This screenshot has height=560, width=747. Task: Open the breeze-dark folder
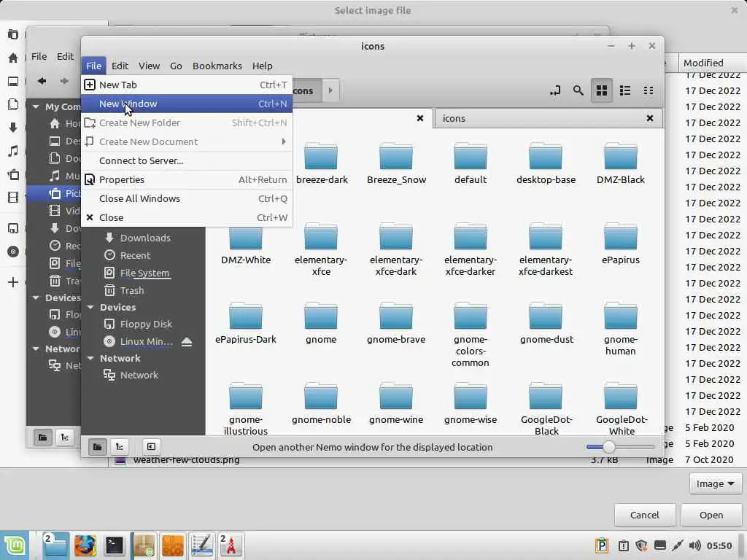[322, 163]
